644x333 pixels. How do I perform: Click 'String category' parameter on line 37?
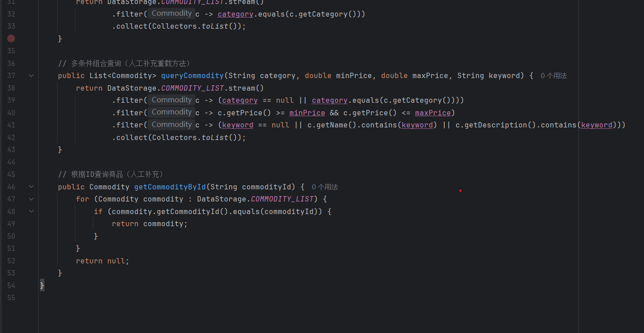click(x=262, y=75)
